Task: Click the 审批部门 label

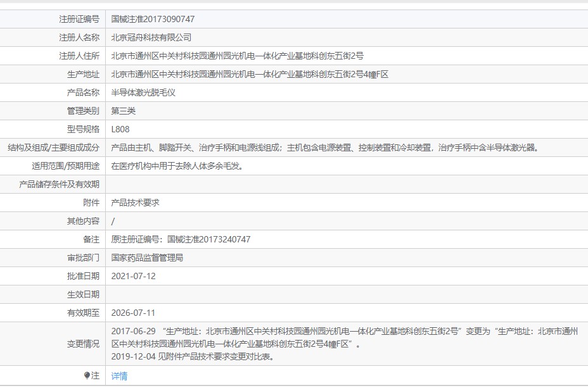Action: click(x=83, y=258)
